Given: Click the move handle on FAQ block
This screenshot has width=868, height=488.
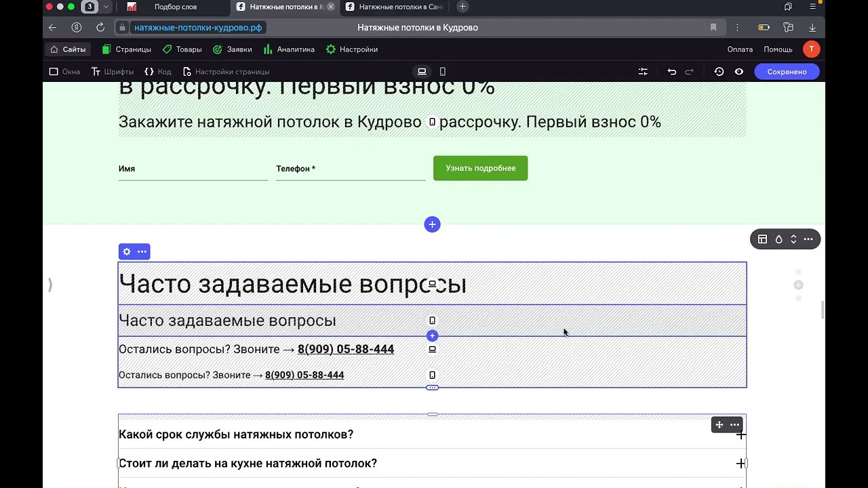Looking at the screenshot, I should (719, 425).
